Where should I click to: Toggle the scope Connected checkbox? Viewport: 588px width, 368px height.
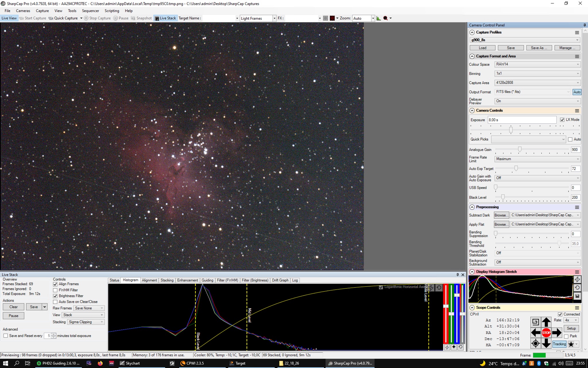click(560, 315)
